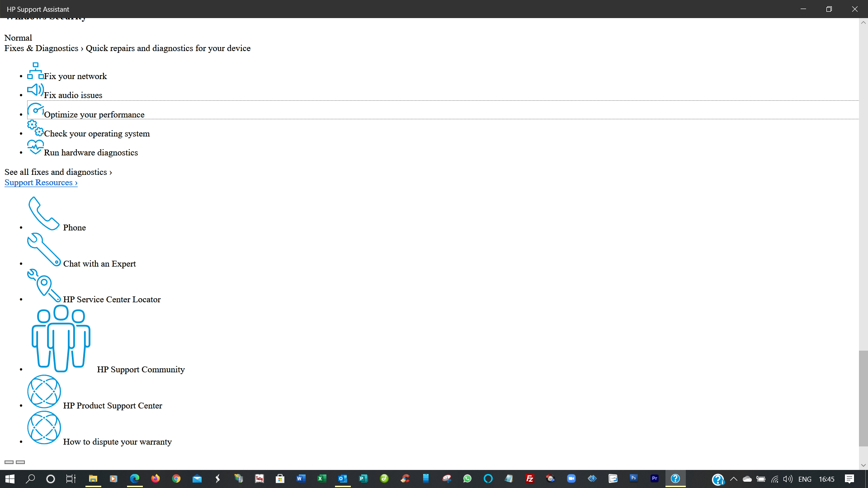Click the OneDrive cloud tray icon
This screenshot has width=868, height=488.
click(x=747, y=479)
